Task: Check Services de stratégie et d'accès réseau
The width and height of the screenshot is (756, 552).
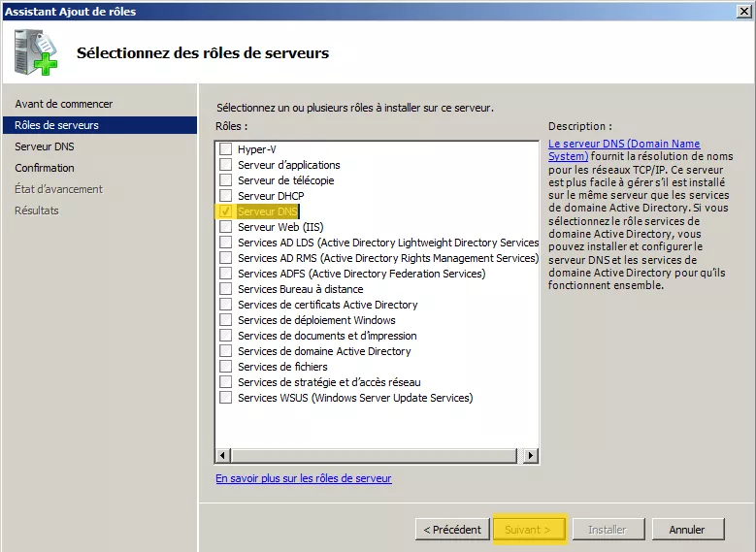Action: (x=225, y=382)
